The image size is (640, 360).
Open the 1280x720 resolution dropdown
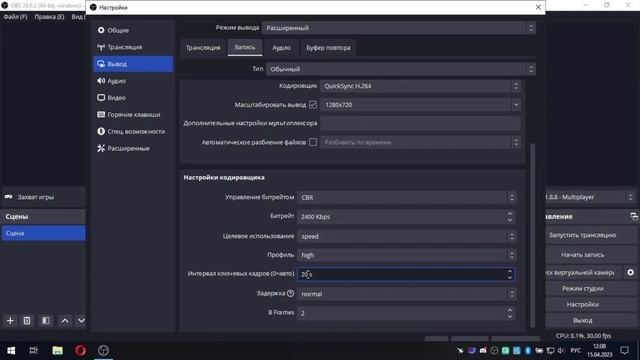pos(420,105)
